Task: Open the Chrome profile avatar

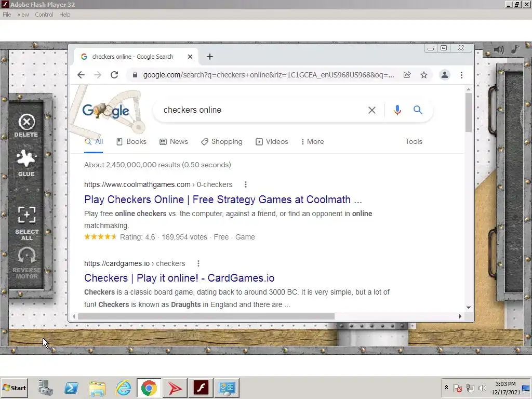Action: (x=445, y=75)
